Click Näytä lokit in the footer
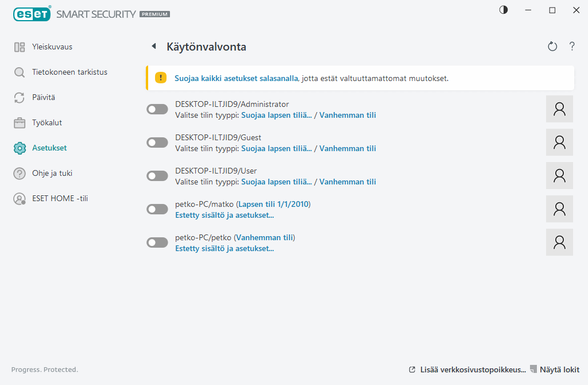Screen dimensions: 588x385 (x=559, y=370)
